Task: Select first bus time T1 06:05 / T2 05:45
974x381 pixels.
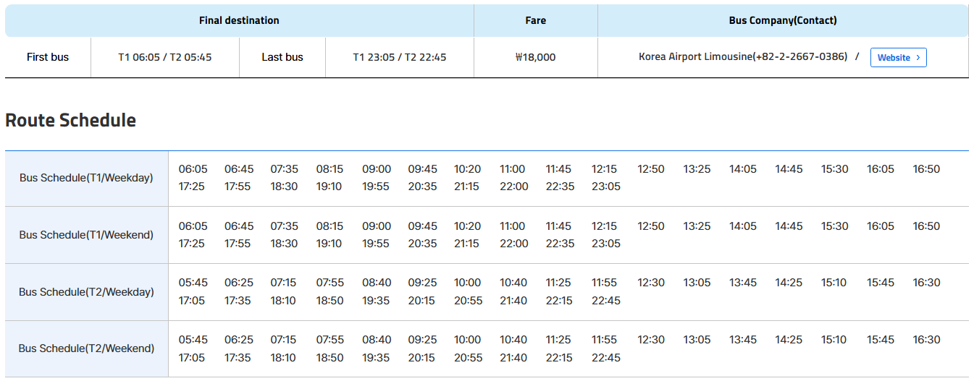Action: coord(165,57)
